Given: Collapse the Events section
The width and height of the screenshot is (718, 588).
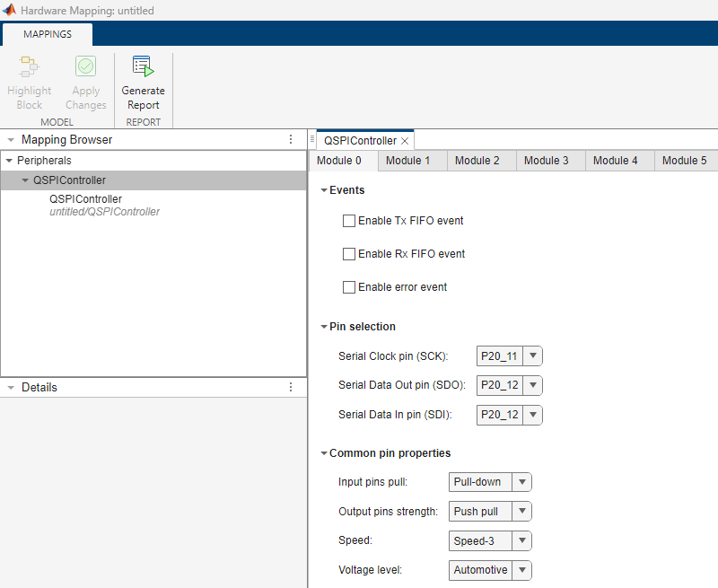Looking at the screenshot, I should (324, 189).
